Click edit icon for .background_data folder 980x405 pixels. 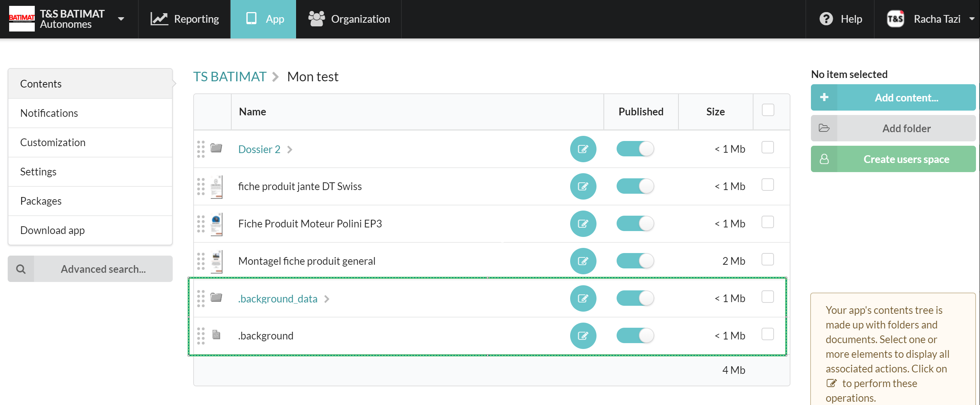click(x=583, y=298)
